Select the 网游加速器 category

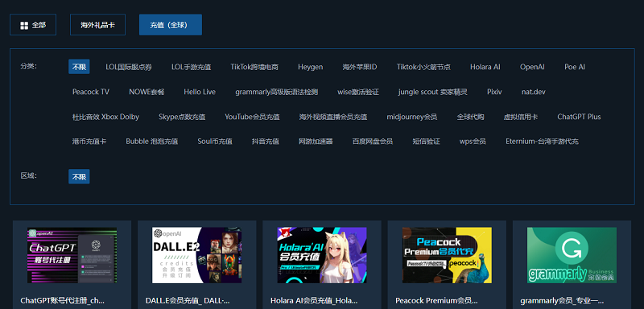[316, 142]
